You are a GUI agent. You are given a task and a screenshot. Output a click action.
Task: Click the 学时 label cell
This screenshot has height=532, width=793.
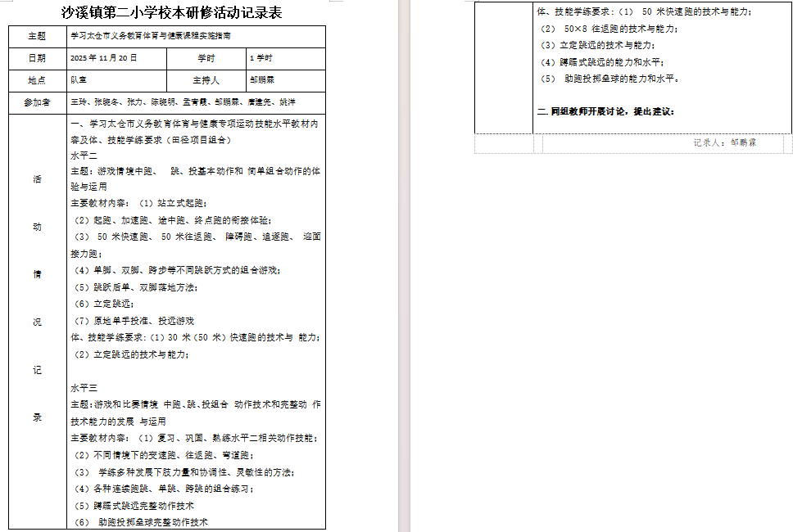pyautogui.click(x=206, y=59)
